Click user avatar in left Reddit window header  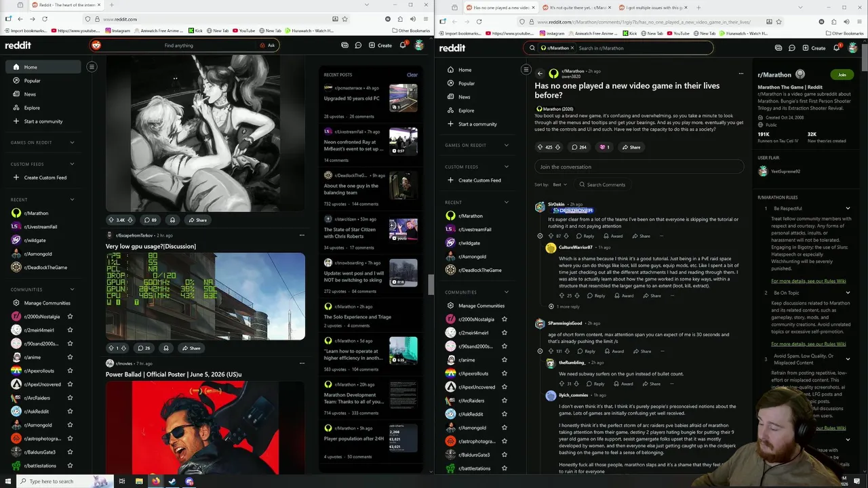point(419,45)
